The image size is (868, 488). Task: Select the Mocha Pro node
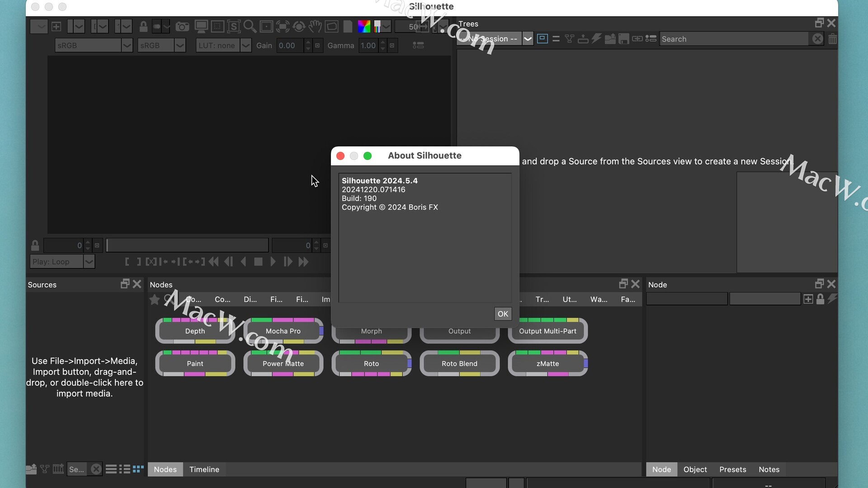point(283,331)
